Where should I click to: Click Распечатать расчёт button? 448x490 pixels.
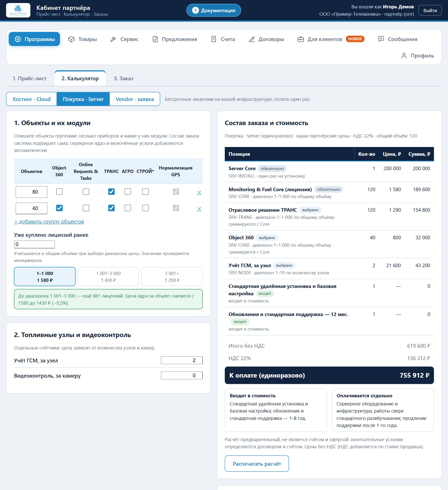tap(257, 464)
